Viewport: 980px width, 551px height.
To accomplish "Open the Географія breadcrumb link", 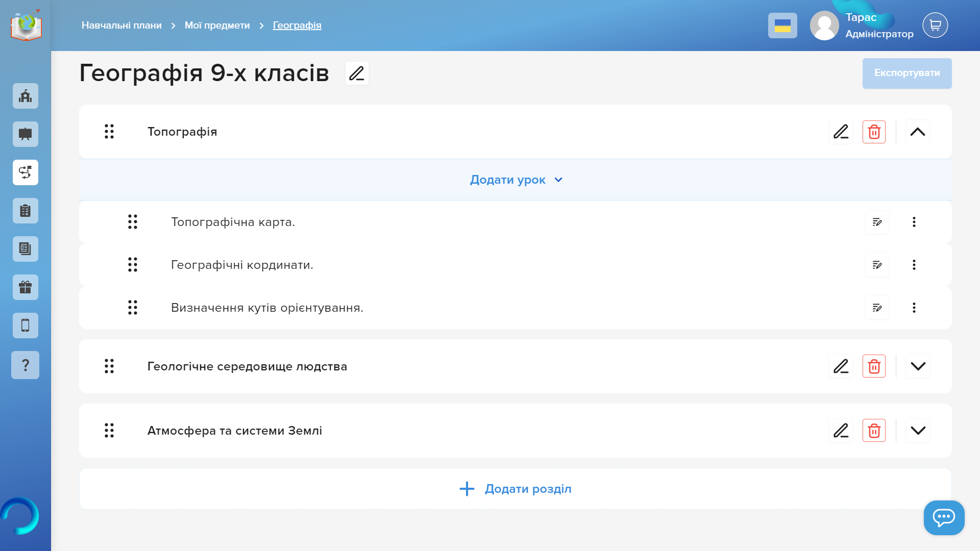I will pos(297,26).
